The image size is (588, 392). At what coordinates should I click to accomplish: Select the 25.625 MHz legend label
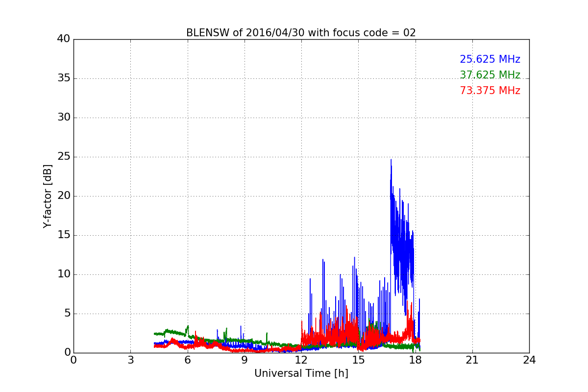(x=490, y=59)
